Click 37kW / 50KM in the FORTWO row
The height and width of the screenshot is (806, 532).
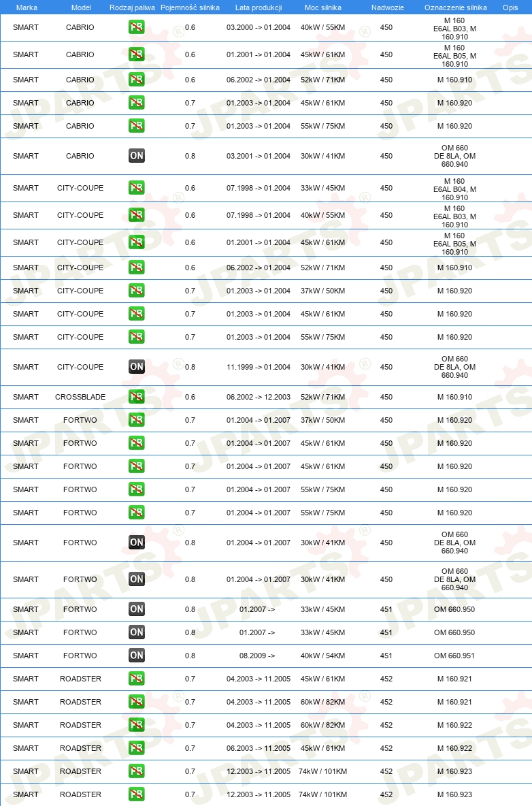click(323, 420)
